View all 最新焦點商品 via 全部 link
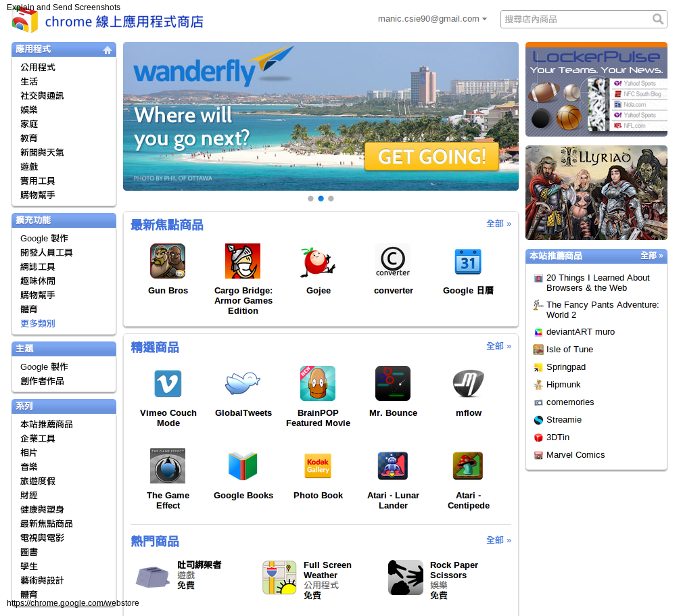The height and width of the screenshot is (616, 681). pos(498,224)
